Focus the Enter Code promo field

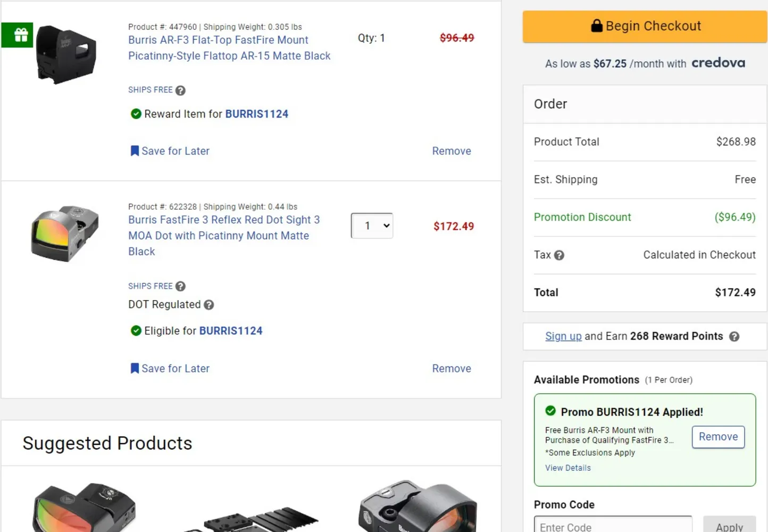613,526
